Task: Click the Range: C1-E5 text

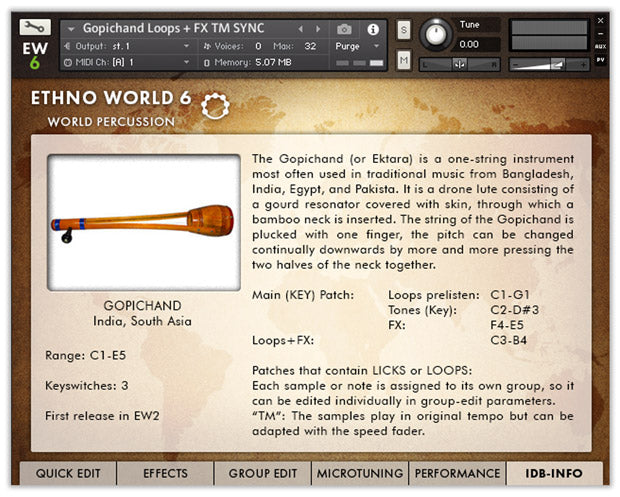Action: (x=85, y=355)
